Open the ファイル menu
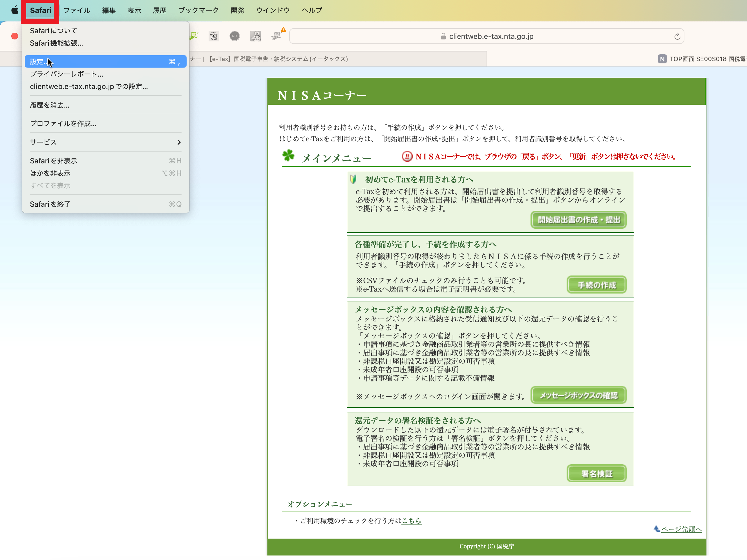Image resolution: width=747 pixels, height=560 pixels. point(77,10)
